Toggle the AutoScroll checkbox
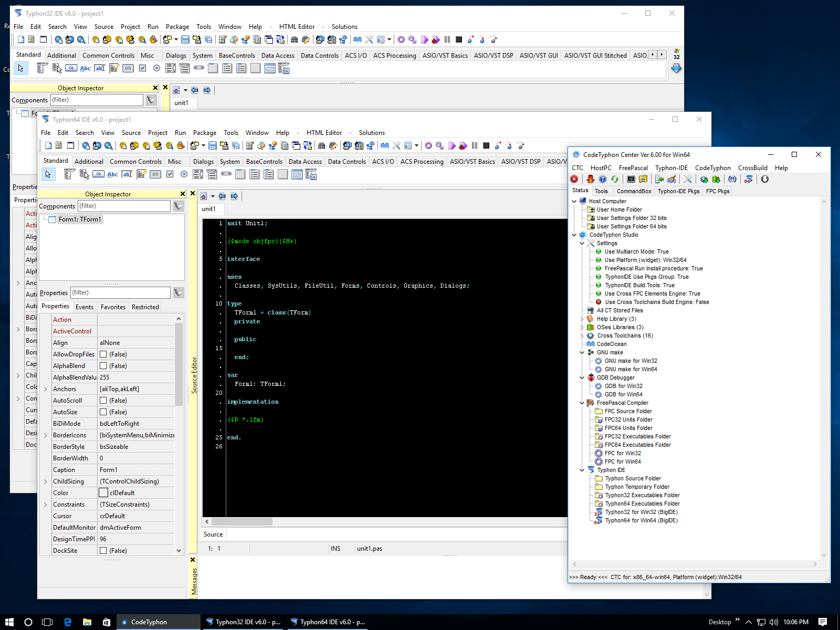Image resolution: width=840 pixels, height=630 pixels. 103,401
